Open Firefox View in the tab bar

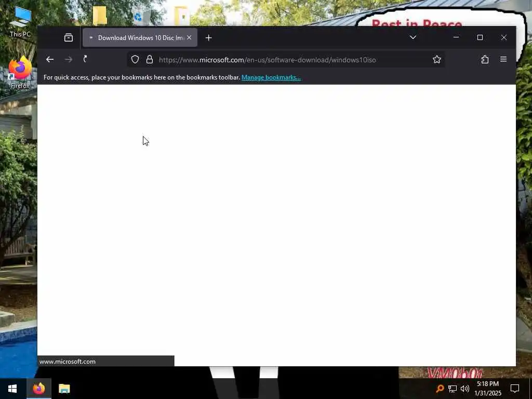coord(69,37)
